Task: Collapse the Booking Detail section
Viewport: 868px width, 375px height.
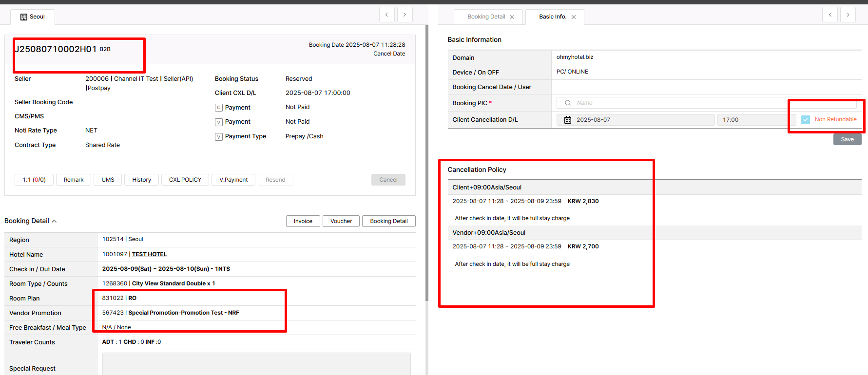Action: [54, 221]
